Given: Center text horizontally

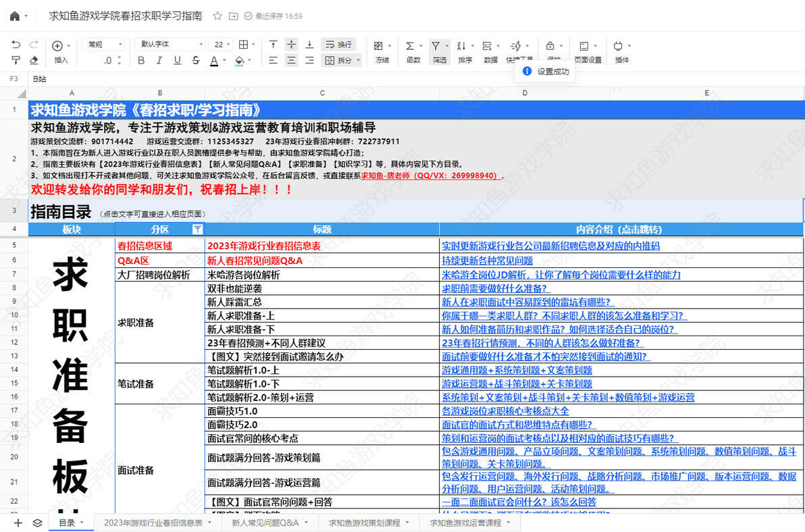Looking at the screenshot, I should [x=291, y=61].
